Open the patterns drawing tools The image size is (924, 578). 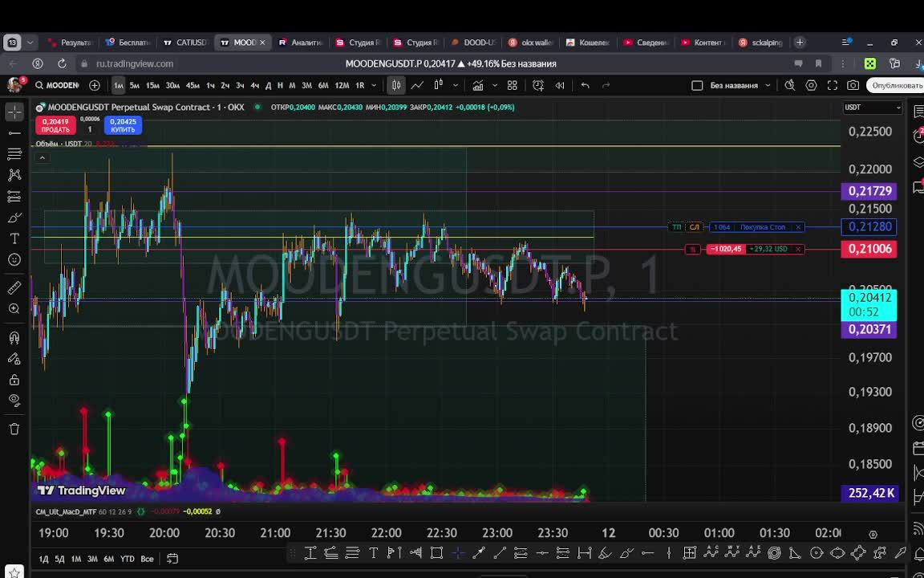coord(14,175)
